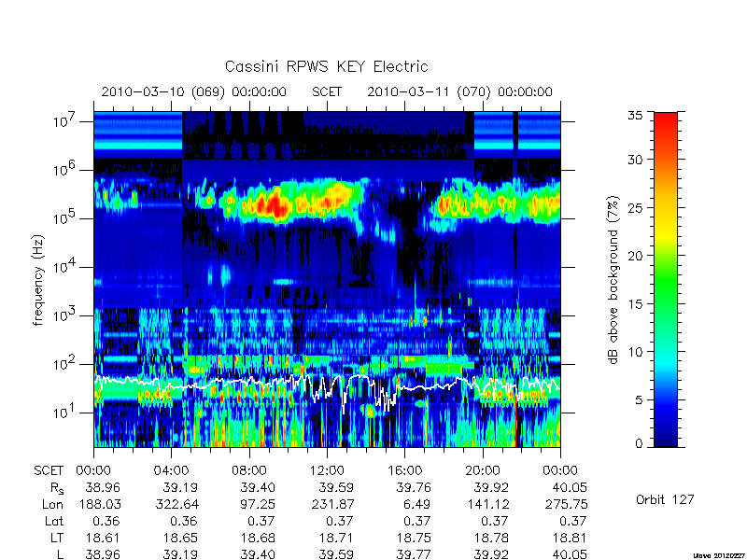Click the Lon value 231.87

[x=332, y=504]
